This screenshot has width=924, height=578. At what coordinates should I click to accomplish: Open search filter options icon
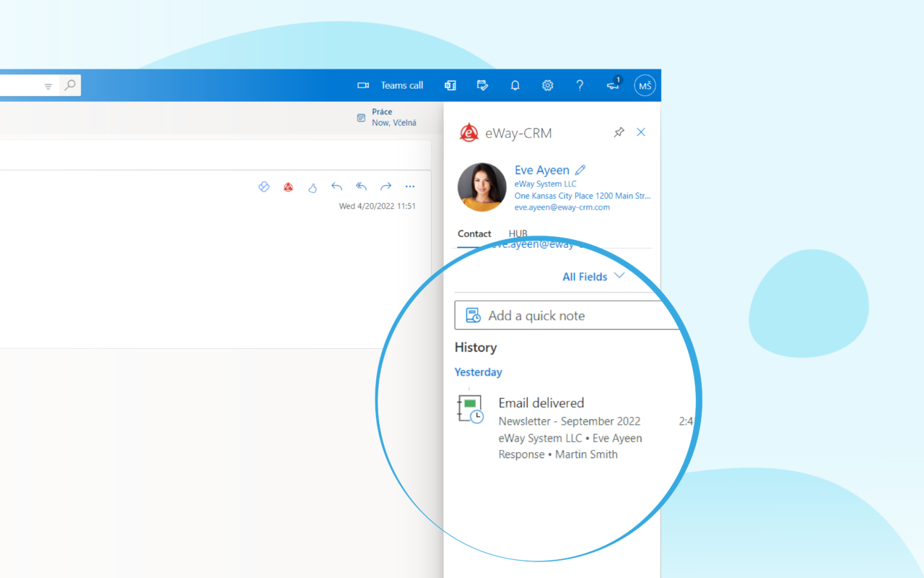click(48, 86)
